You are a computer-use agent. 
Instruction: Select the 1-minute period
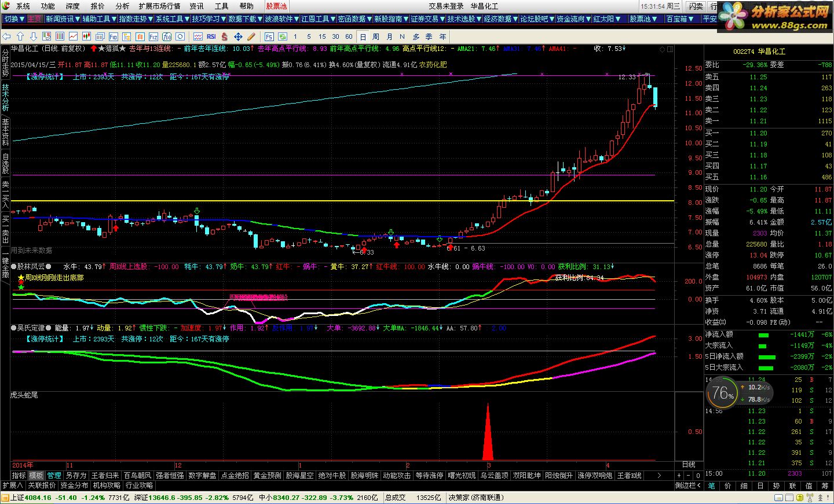point(295,36)
